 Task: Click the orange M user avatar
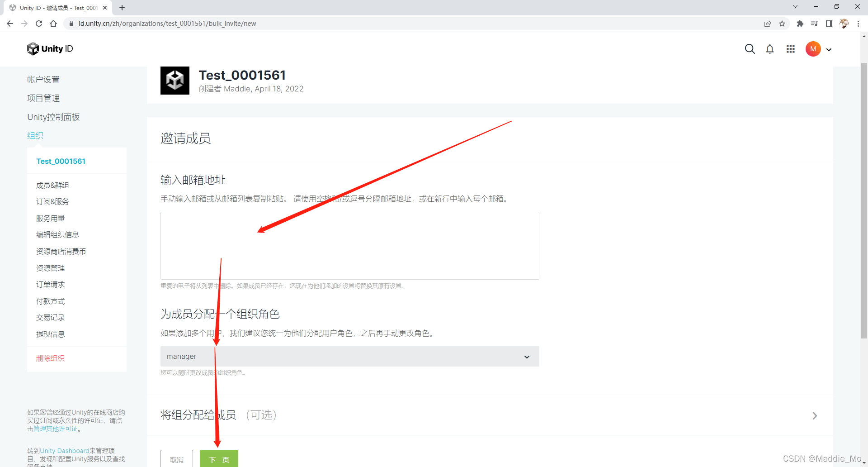pyautogui.click(x=813, y=49)
